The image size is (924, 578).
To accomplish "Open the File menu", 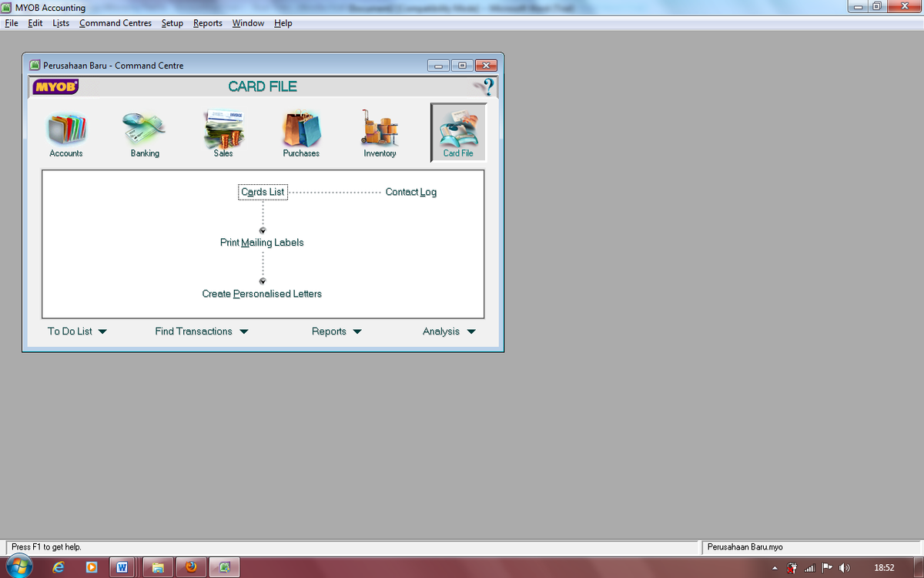I will (x=12, y=23).
